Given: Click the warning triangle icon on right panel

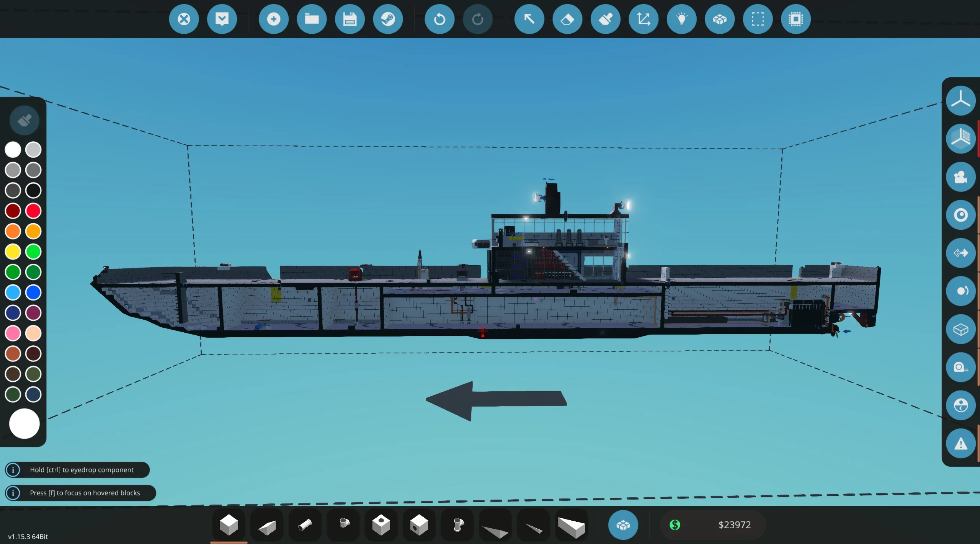Looking at the screenshot, I should pos(960,444).
